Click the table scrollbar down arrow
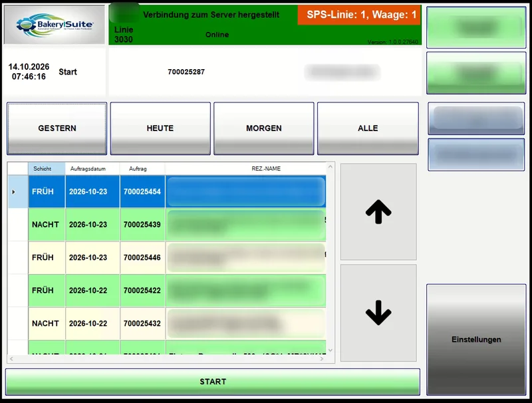Screen dimensions: 532x403 (x=330, y=350)
